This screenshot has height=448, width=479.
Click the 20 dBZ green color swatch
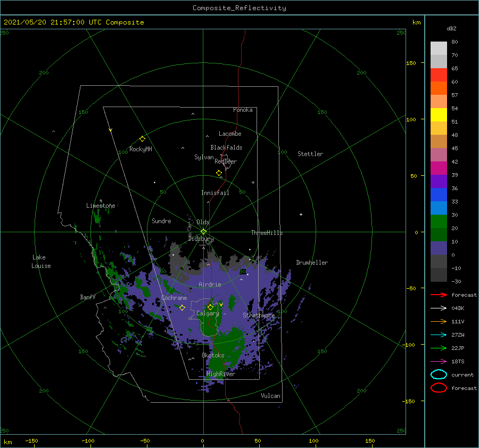tap(439, 222)
